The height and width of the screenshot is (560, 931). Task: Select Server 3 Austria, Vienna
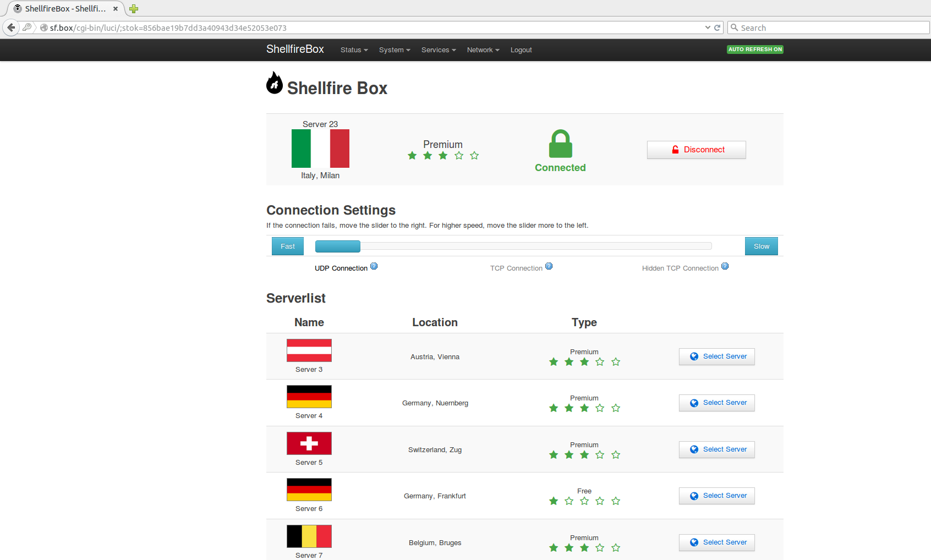point(717,356)
